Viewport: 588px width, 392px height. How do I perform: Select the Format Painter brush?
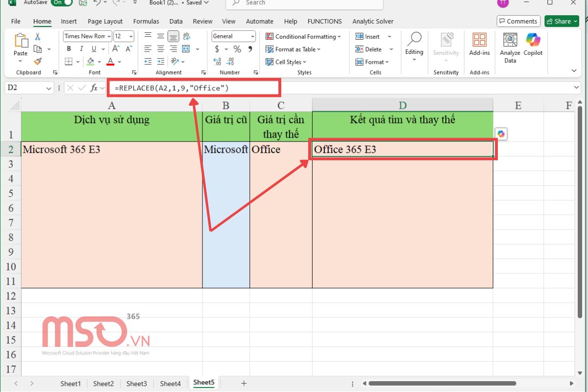(37, 61)
